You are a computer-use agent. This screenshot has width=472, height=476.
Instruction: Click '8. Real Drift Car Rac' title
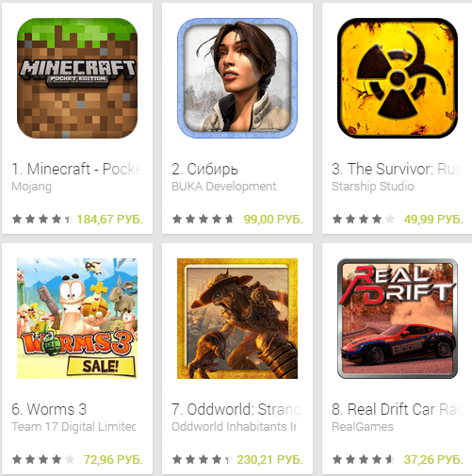click(x=397, y=409)
